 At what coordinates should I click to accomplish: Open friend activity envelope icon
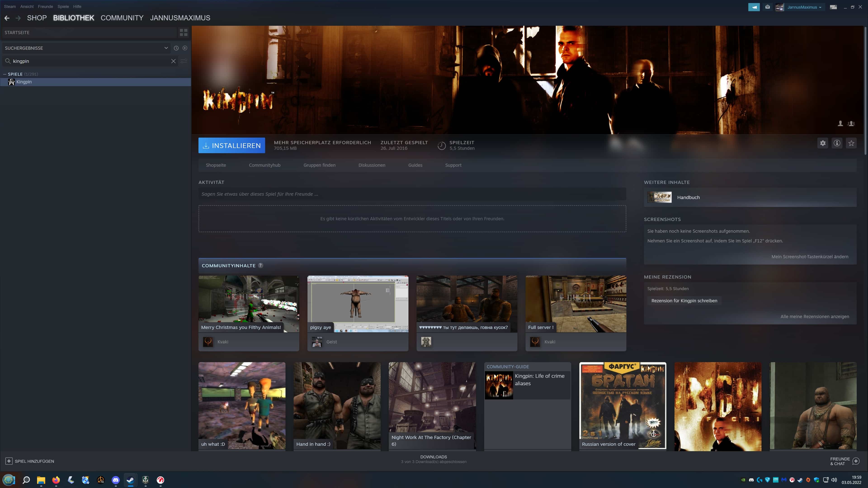coord(768,7)
